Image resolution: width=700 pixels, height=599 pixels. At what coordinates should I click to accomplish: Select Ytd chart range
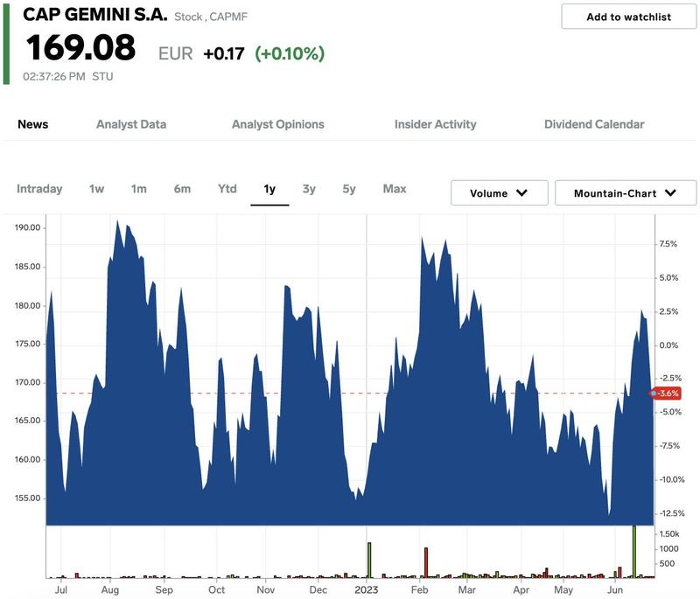(227, 189)
